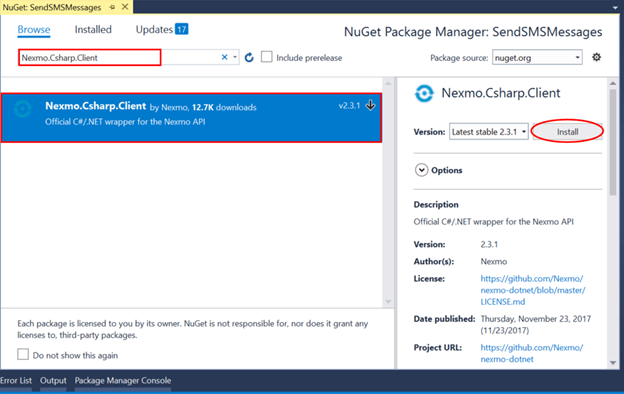Click the Install button
The width and height of the screenshot is (624, 394).
tap(567, 132)
